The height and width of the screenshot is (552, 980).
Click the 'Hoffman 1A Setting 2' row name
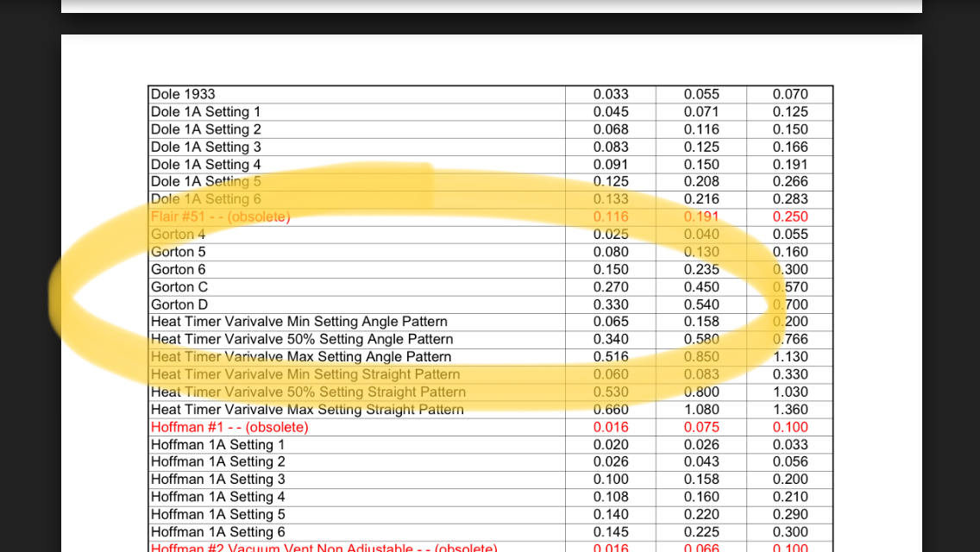(x=217, y=461)
